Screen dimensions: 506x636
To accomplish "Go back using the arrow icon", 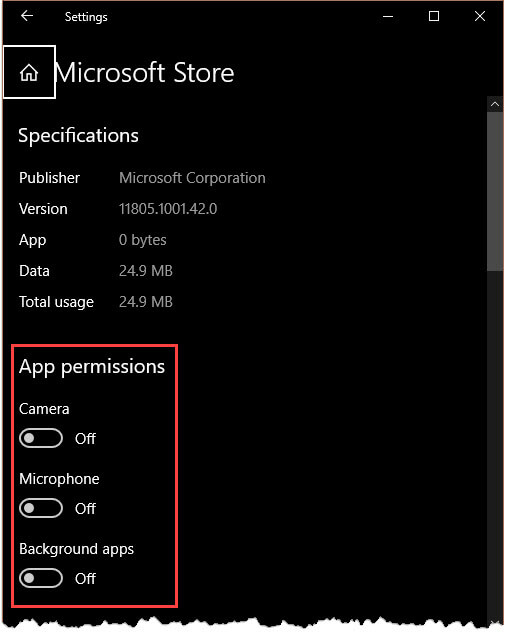I will (27, 16).
